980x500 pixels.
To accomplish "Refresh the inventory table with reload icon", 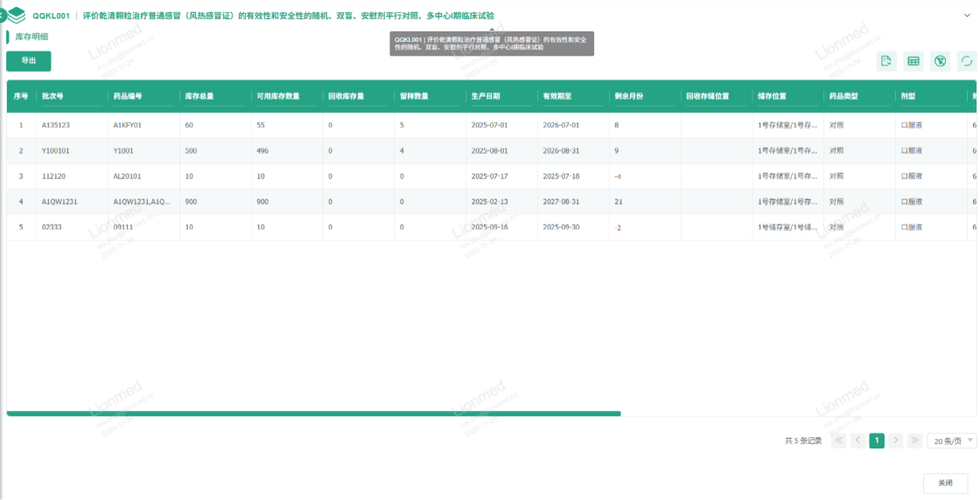I will click(966, 61).
